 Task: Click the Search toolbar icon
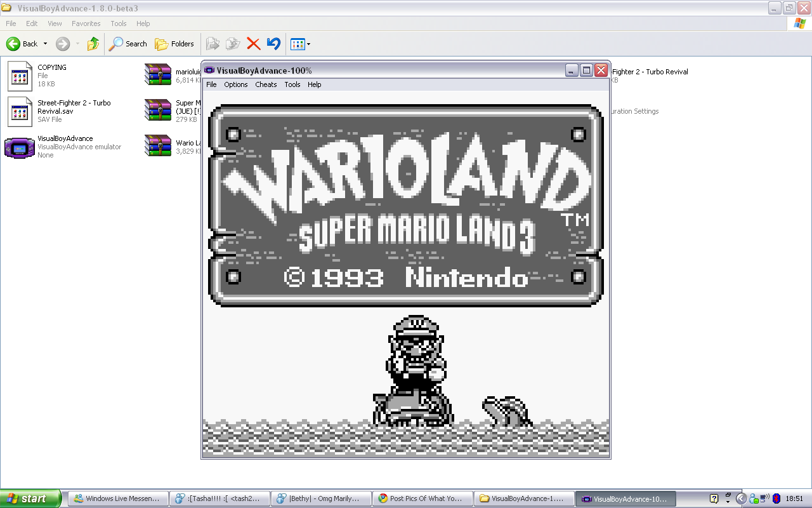128,44
